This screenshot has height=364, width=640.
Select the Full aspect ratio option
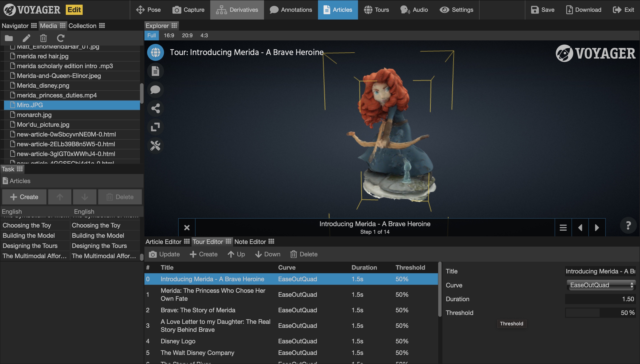coord(151,36)
